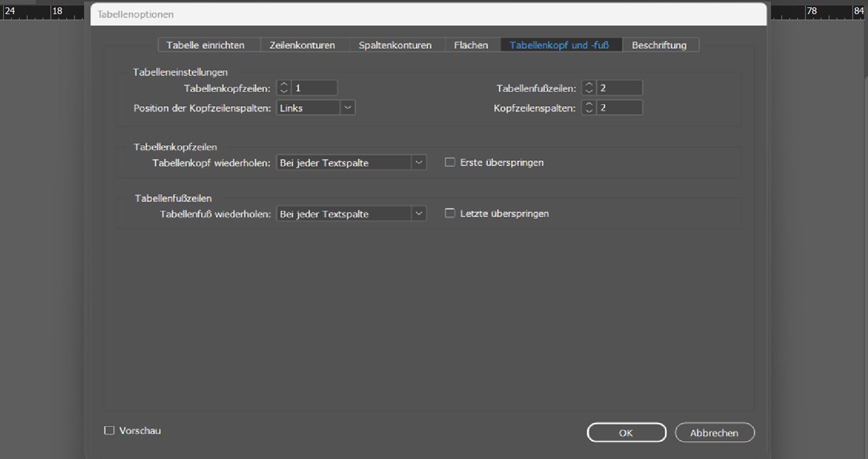
Task: Enable the Letzte überspringen checkbox
Action: (x=450, y=213)
